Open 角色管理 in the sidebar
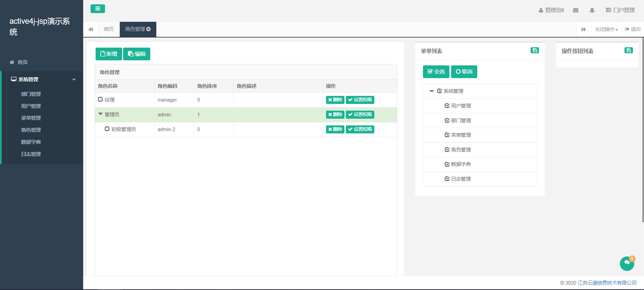Screen dimensions: 644x290 pyautogui.click(x=31, y=130)
